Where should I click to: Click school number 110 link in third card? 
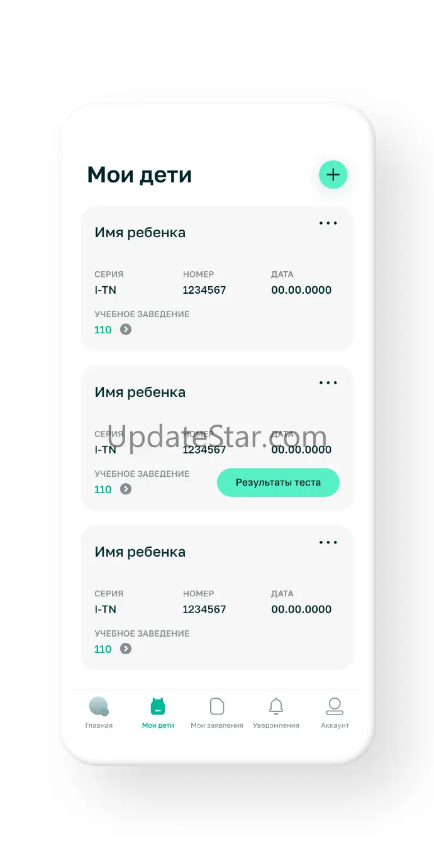click(103, 649)
